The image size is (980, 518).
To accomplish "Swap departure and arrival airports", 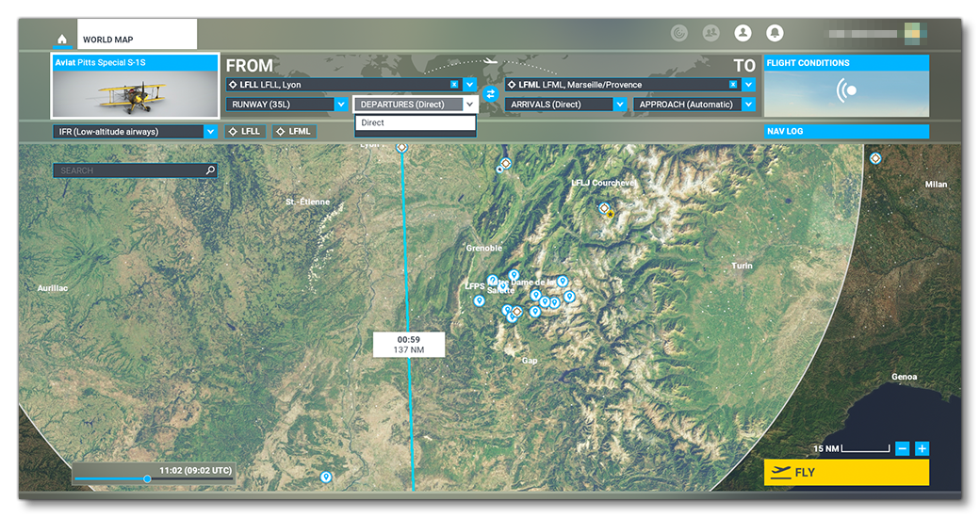I will tap(491, 94).
